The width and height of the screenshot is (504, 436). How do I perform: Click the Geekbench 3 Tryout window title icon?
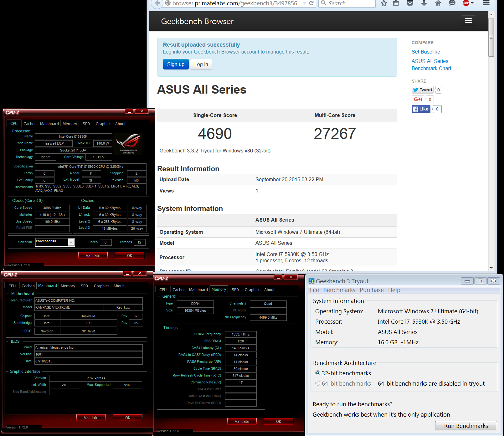click(x=311, y=281)
